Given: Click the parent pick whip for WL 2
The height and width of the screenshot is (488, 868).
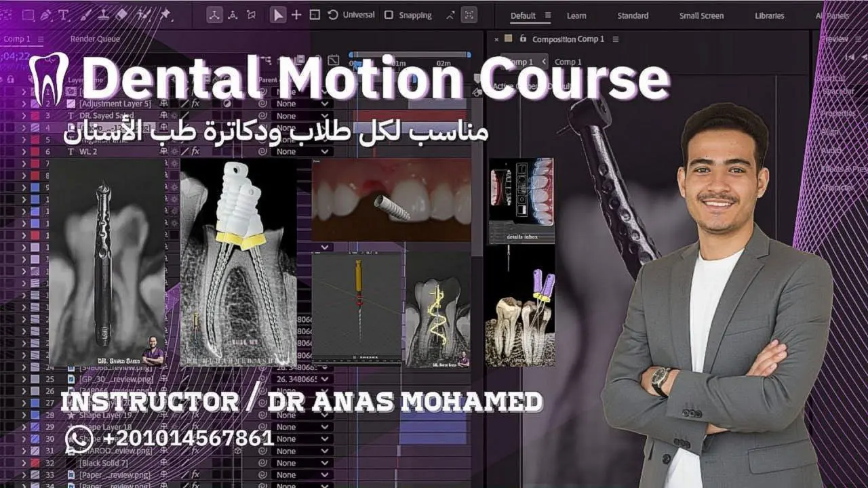Looking at the screenshot, I should (263, 151).
